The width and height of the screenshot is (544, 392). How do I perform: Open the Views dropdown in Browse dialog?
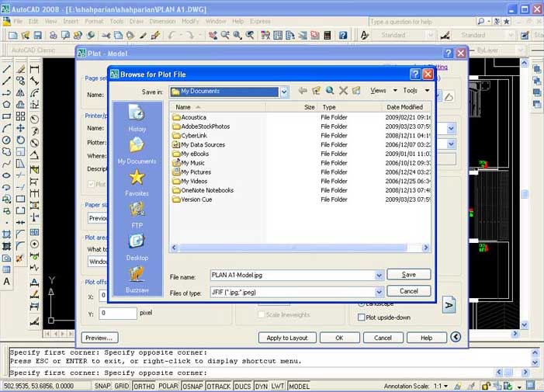[x=383, y=91]
